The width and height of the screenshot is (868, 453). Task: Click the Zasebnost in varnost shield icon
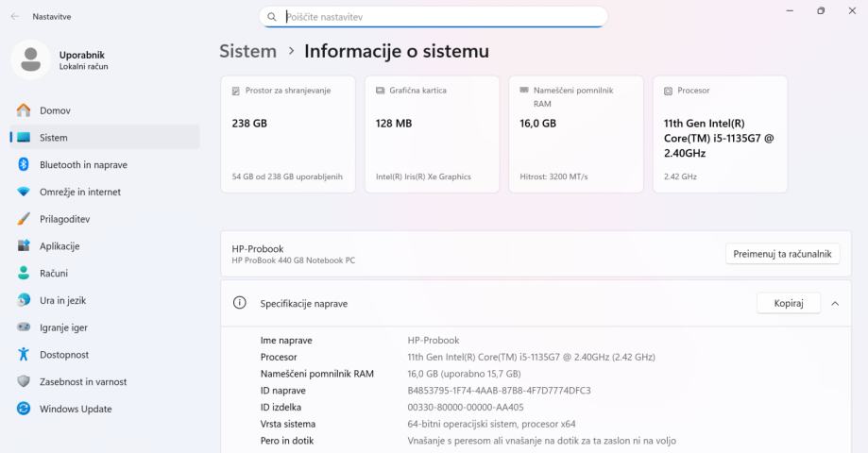pyautogui.click(x=24, y=381)
